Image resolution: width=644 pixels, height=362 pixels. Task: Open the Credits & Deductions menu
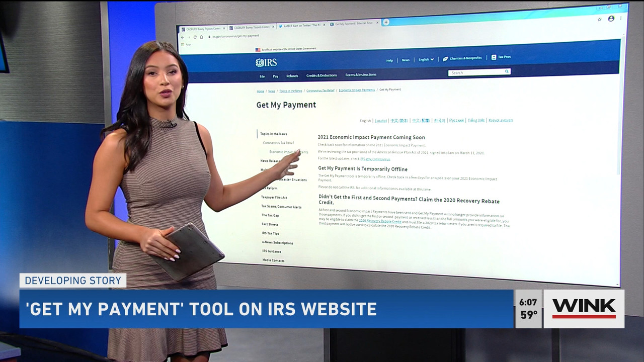click(321, 75)
